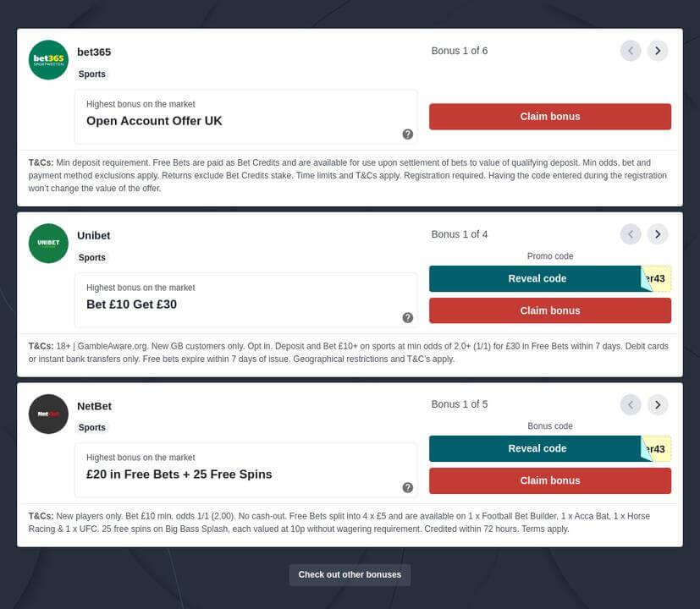Open help icon for bet365 offer
This screenshot has width=700, height=609.
coord(408,134)
